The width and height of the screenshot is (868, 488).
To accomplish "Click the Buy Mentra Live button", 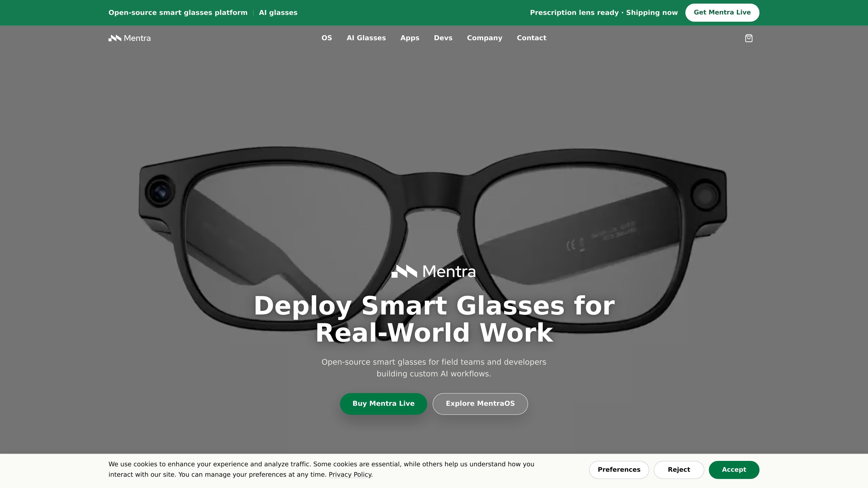I will (383, 404).
